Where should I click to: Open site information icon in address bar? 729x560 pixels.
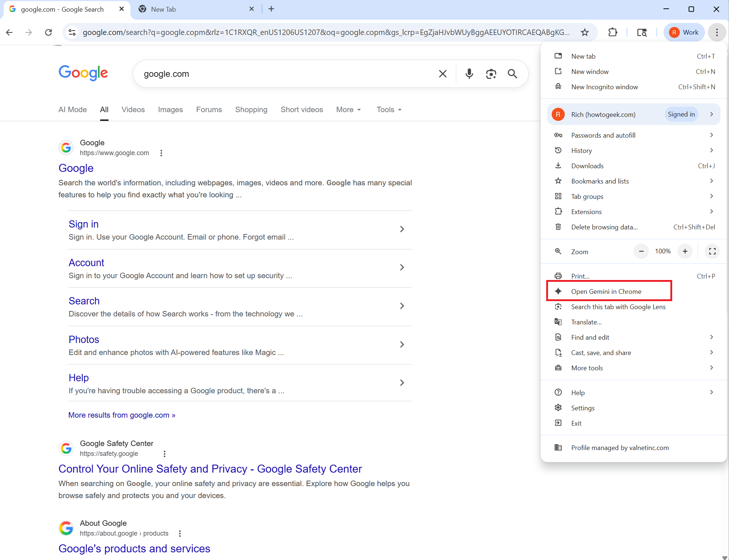click(x=72, y=32)
